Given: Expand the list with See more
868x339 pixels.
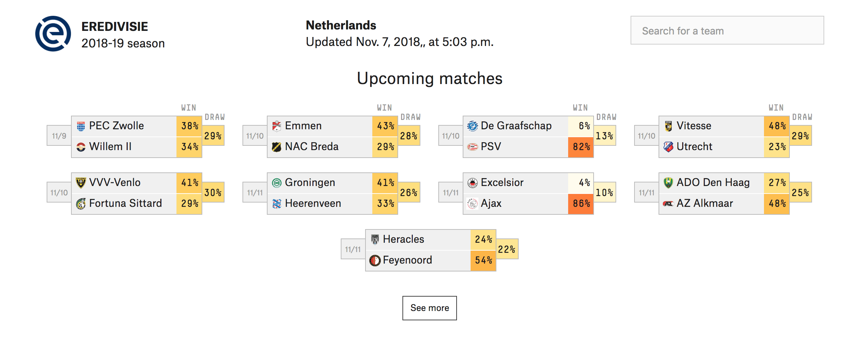Looking at the screenshot, I should [x=429, y=308].
